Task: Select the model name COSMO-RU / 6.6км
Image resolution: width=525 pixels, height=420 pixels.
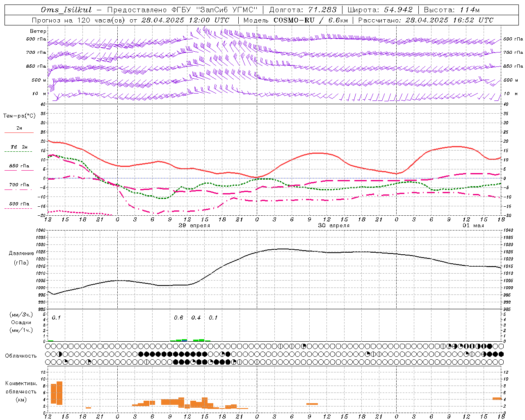Action: pyautogui.click(x=311, y=20)
